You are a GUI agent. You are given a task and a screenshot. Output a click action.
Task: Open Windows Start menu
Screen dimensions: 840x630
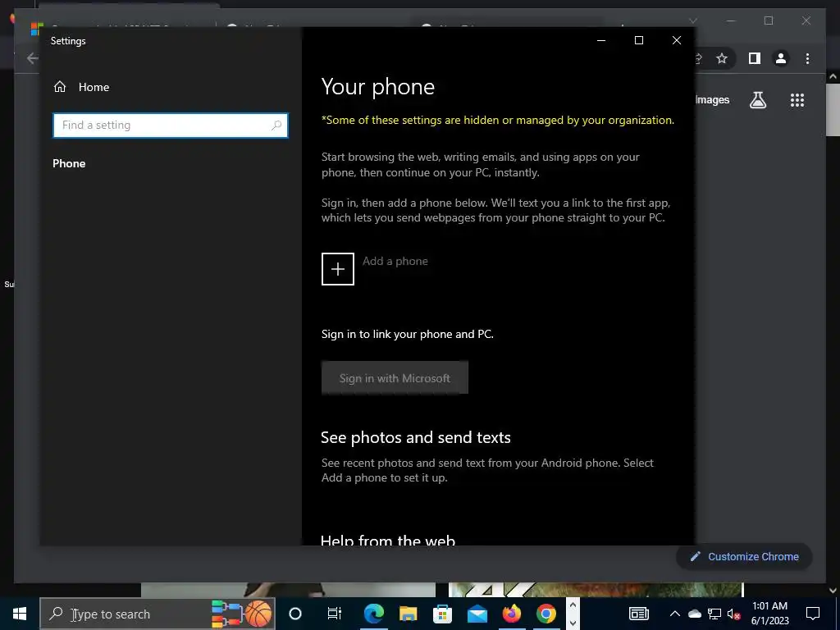20,614
